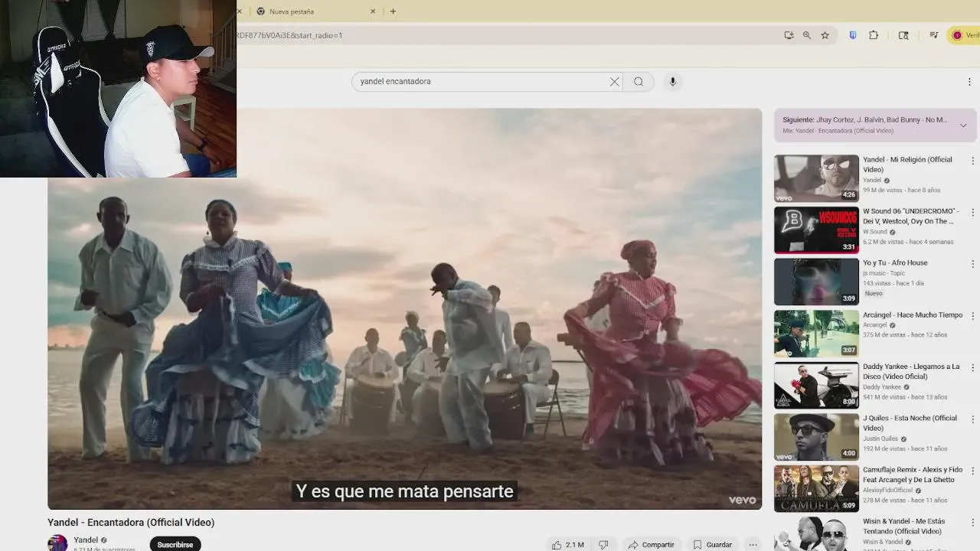Click the install app icon in address bar
This screenshot has height=551, width=980.
click(x=789, y=35)
